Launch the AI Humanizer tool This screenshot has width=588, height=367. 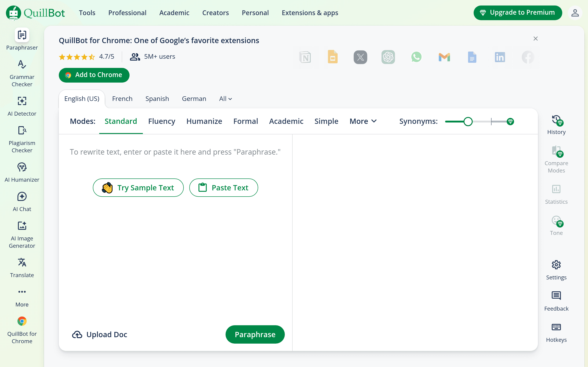tap(22, 172)
